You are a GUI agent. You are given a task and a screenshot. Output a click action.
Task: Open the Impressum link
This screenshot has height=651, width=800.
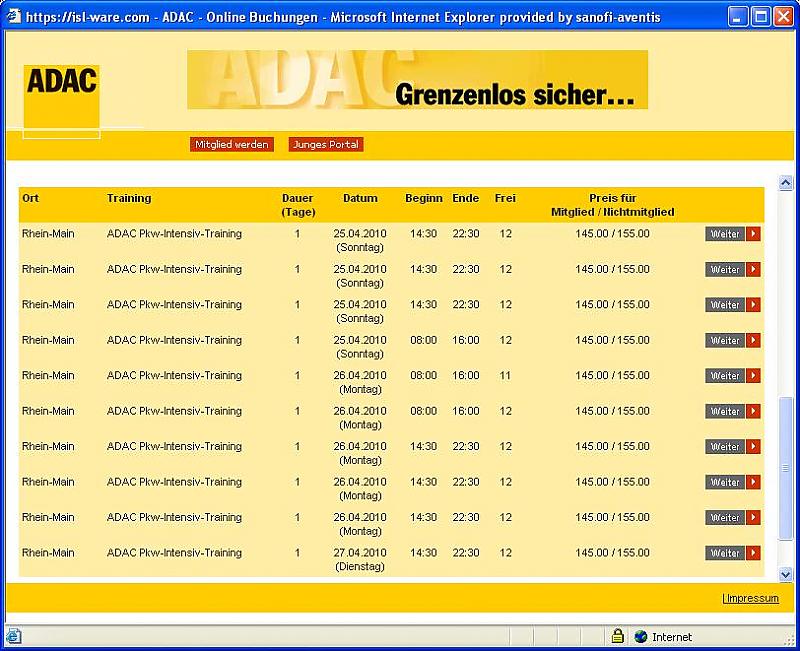coord(750,598)
